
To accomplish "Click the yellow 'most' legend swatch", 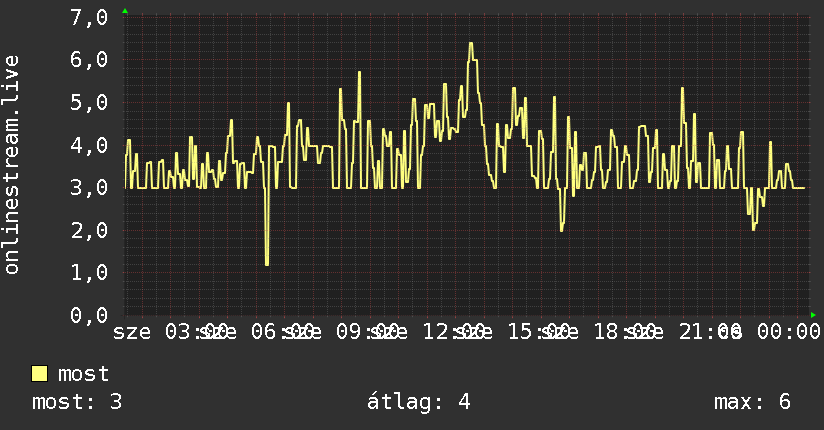I will coord(39,374).
